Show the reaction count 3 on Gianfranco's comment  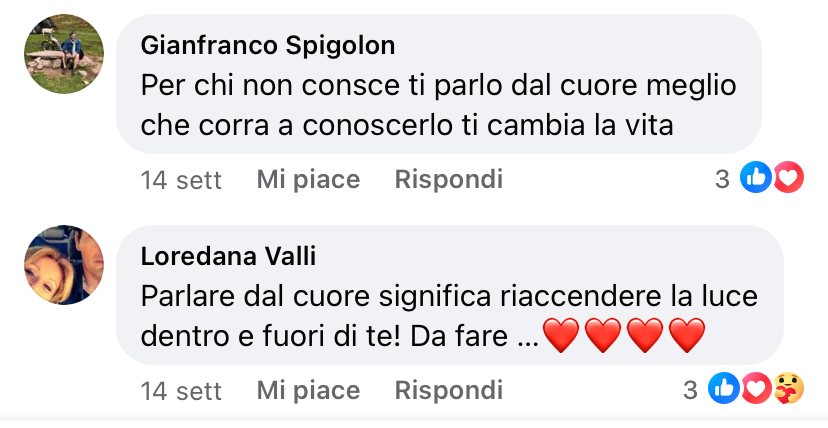click(x=722, y=180)
